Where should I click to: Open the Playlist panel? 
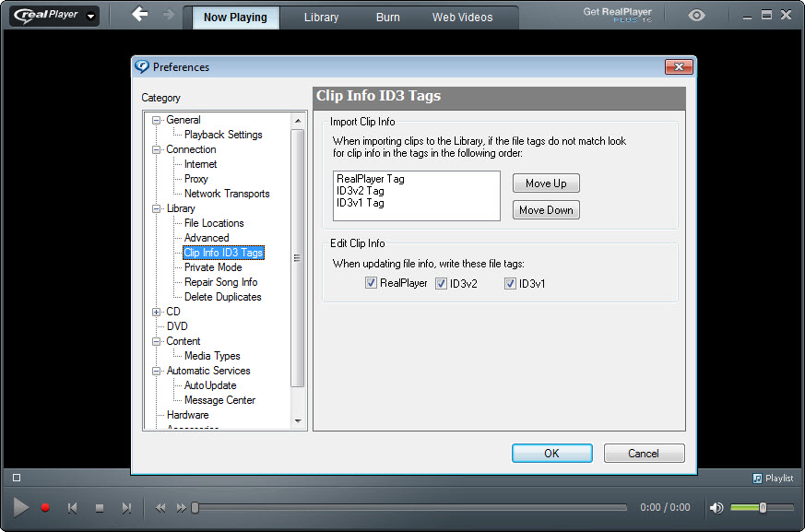[773, 479]
